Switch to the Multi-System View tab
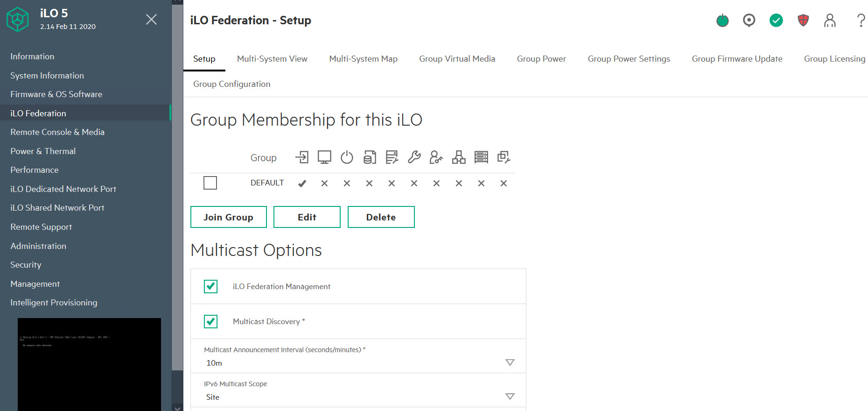 pyautogui.click(x=272, y=59)
